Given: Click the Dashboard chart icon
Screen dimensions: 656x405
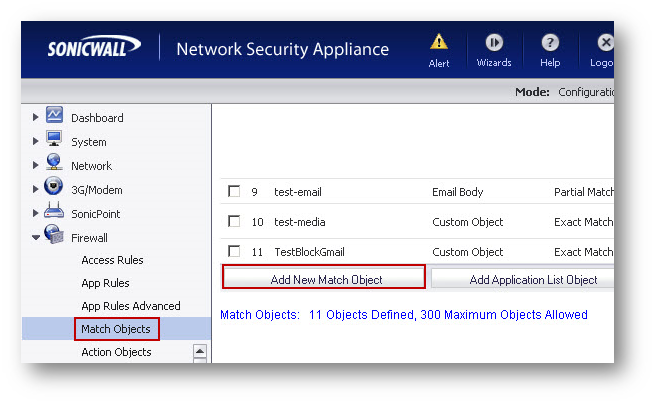Looking at the screenshot, I should 54,117.
